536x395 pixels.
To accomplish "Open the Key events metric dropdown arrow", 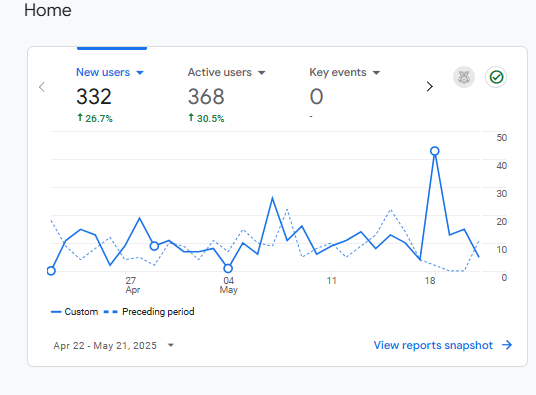I will click(376, 73).
